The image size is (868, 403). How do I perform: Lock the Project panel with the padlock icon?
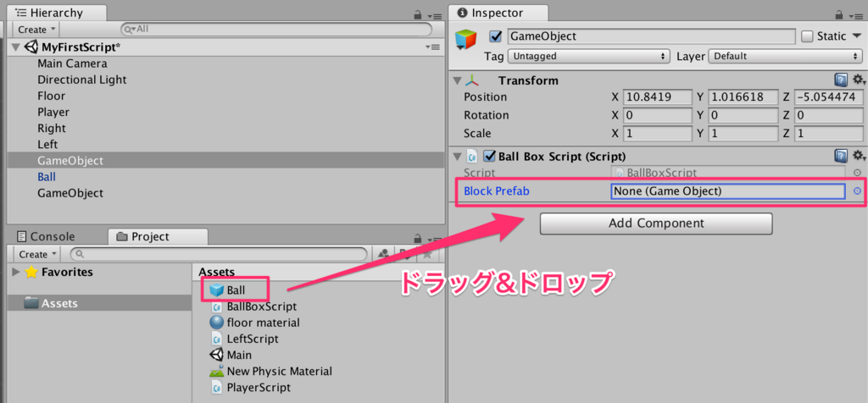[x=419, y=238]
